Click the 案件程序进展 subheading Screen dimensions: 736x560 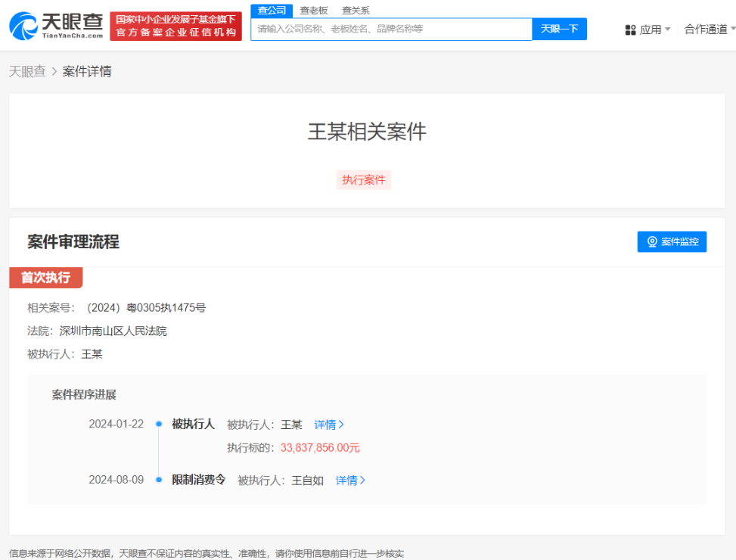[84, 395]
